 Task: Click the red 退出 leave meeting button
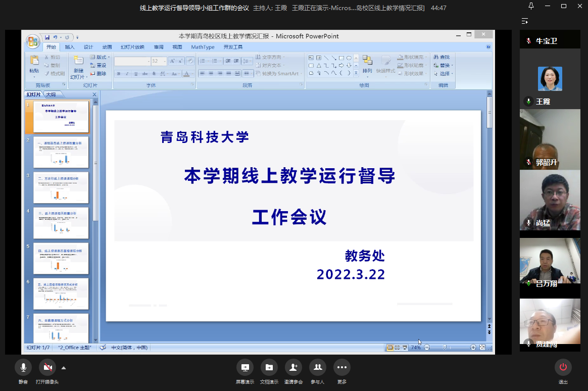[563, 367]
